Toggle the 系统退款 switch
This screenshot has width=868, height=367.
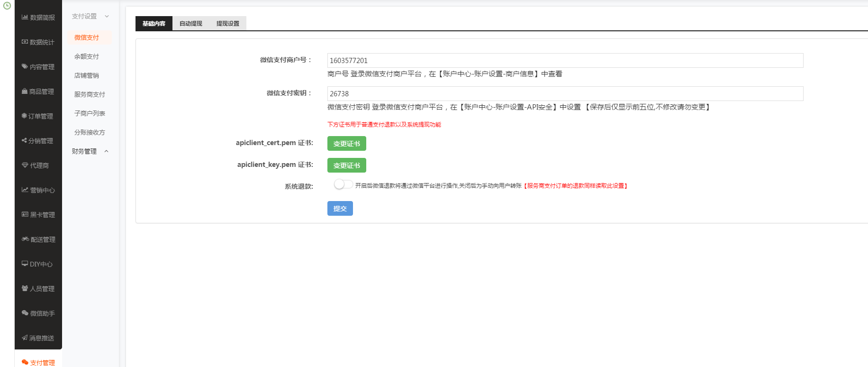(343, 184)
